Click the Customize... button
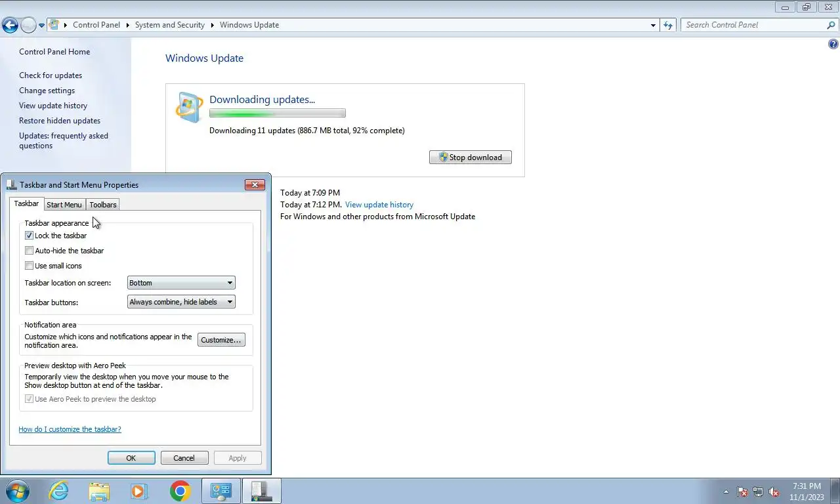Screen dimensions: 840x504 [221, 340]
